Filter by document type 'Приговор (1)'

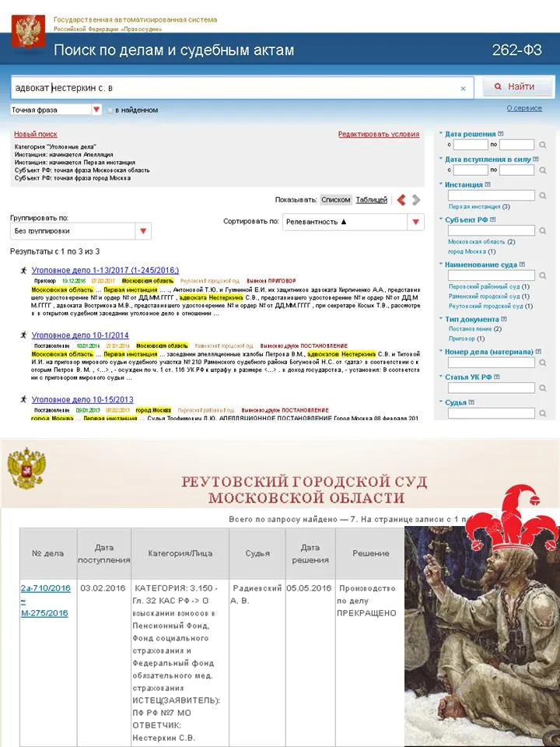pos(467,338)
